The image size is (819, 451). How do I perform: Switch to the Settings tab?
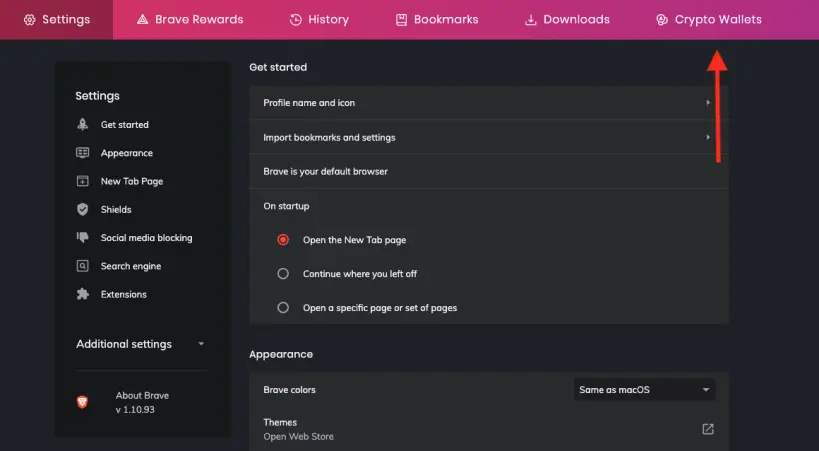(56, 20)
